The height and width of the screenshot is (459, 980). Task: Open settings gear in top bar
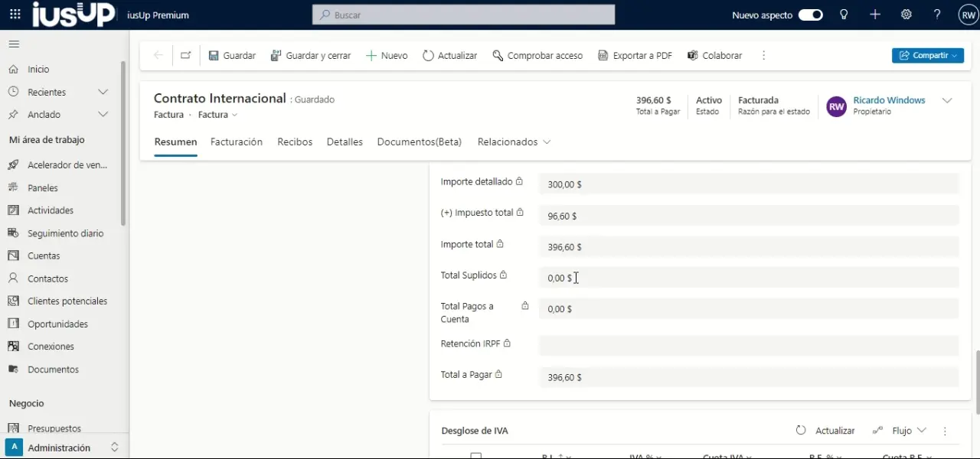906,15
